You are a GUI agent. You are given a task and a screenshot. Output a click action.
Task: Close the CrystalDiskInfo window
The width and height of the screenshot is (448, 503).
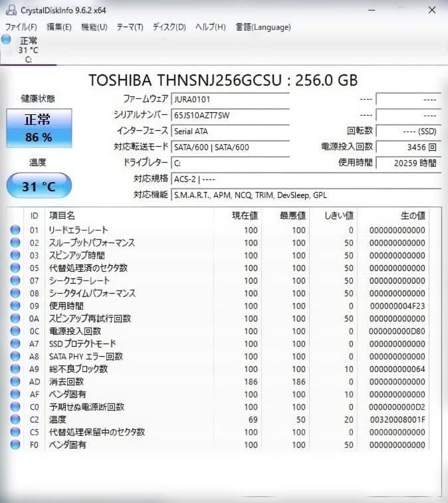[x=432, y=10]
